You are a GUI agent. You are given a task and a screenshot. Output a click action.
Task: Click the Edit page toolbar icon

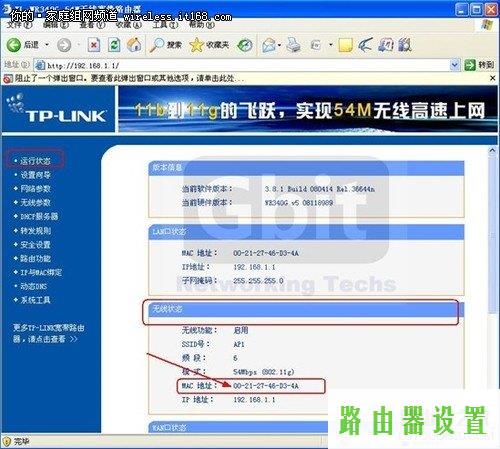point(315,45)
